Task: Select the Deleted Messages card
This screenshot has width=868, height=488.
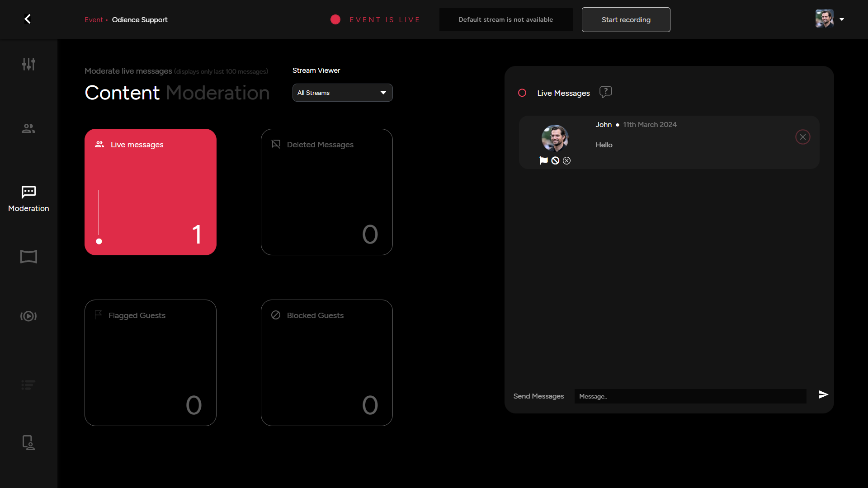Action: (x=326, y=192)
